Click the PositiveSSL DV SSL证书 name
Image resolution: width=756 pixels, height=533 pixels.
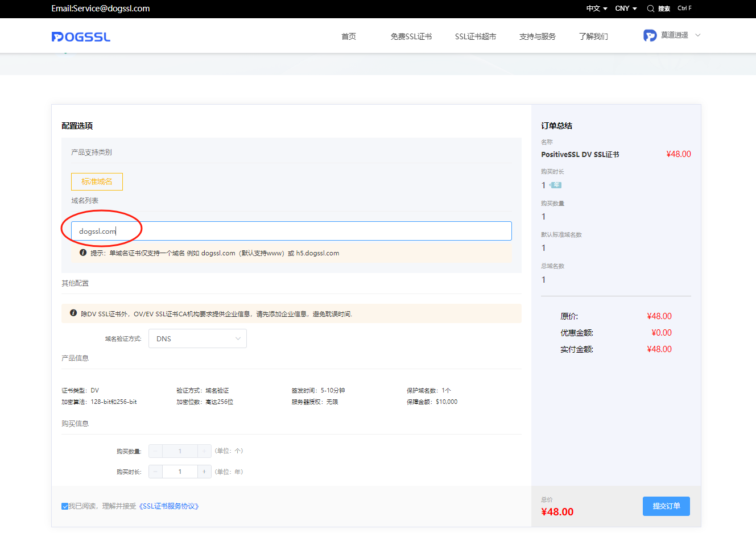pos(580,155)
